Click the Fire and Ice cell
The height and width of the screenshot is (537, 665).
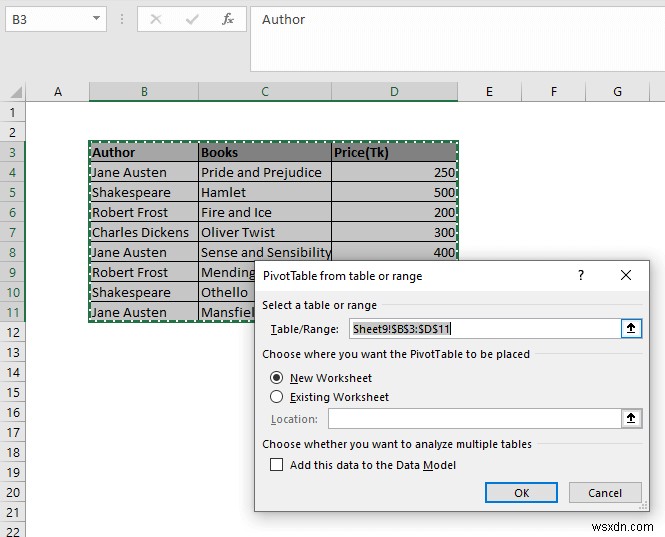point(265,212)
